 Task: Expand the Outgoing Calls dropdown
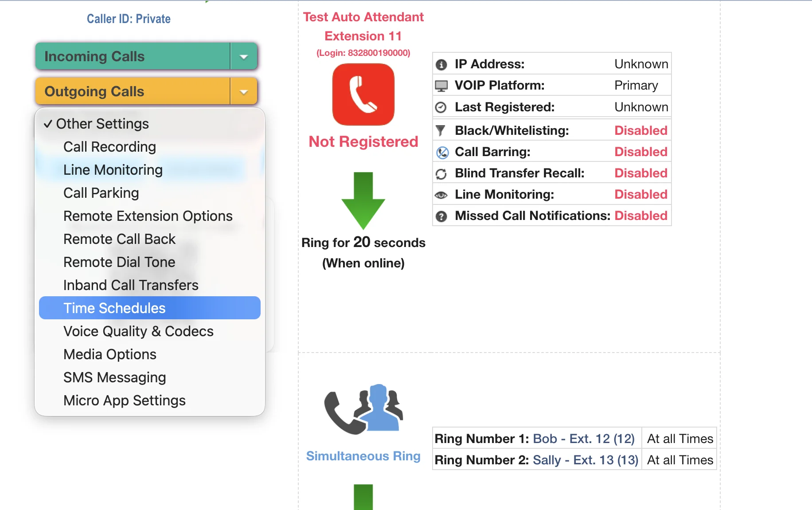click(243, 91)
